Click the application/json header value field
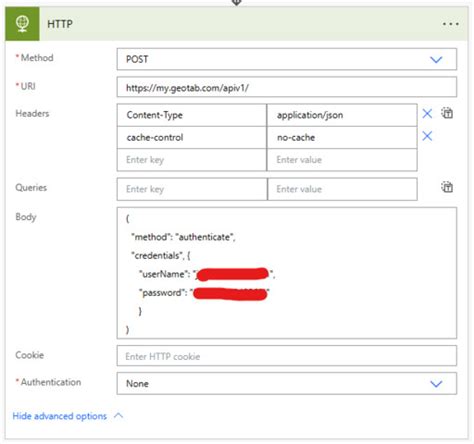This screenshot has width=474, height=444. click(x=342, y=115)
